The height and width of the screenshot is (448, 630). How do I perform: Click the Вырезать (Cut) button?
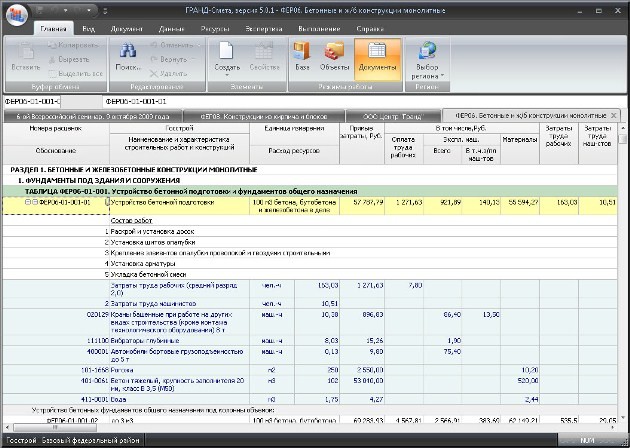coord(69,59)
